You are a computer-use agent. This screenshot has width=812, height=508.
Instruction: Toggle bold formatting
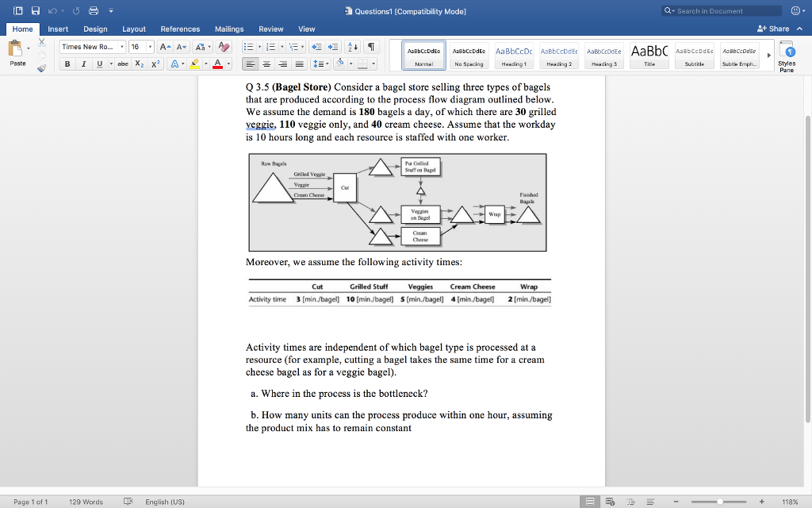pyautogui.click(x=67, y=63)
